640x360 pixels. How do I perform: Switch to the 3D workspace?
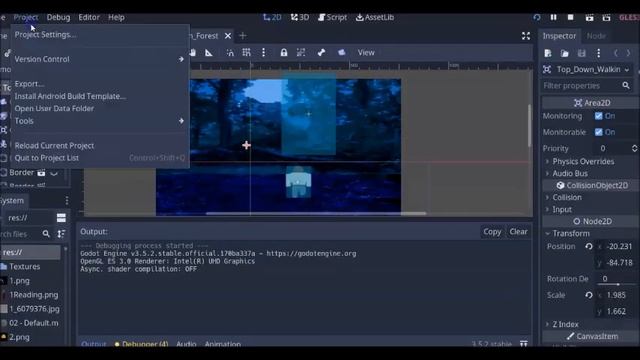point(300,17)
